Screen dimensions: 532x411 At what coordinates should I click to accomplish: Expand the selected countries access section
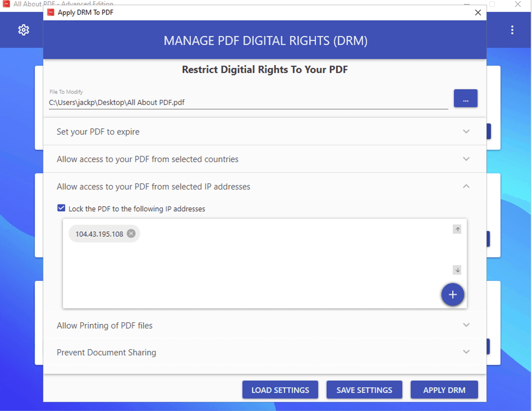pos(265,159)
